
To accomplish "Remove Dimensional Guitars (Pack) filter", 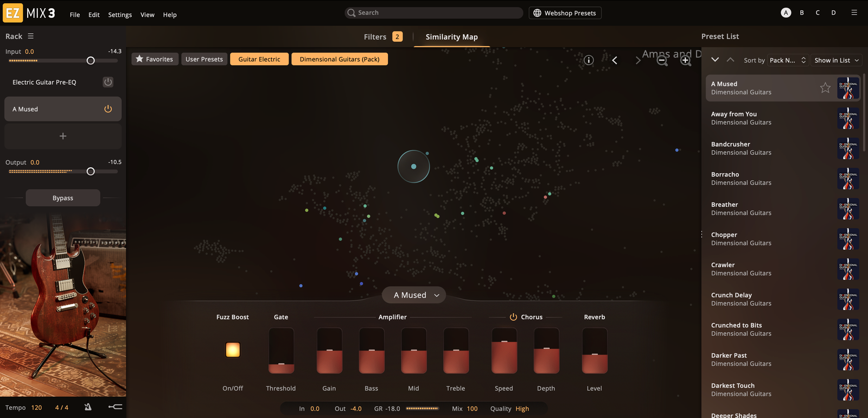I will [x=340, y=59].
